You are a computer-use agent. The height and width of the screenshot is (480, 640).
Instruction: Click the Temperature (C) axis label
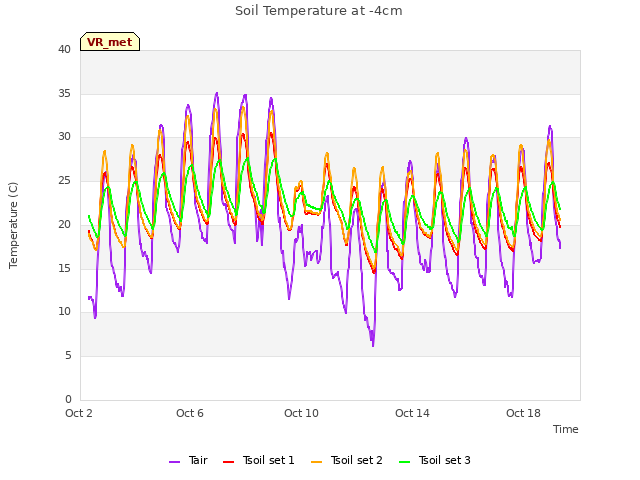point(13,225)
